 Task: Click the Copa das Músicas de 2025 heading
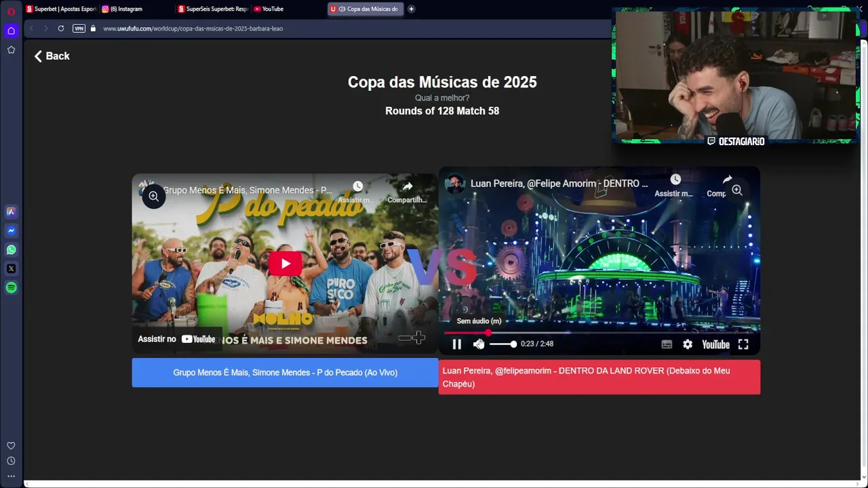(442, 82)
